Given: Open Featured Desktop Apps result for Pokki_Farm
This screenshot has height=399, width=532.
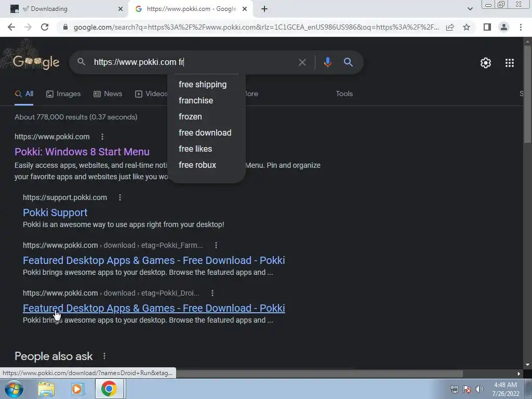Looking at the screenshot, I should (x=154, y=260).
